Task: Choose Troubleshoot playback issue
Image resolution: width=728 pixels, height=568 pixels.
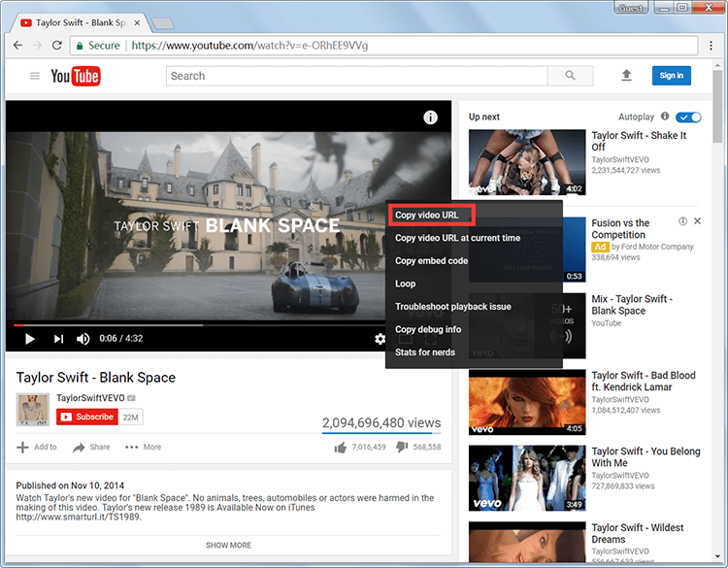Action: click(x=474, y=307)
